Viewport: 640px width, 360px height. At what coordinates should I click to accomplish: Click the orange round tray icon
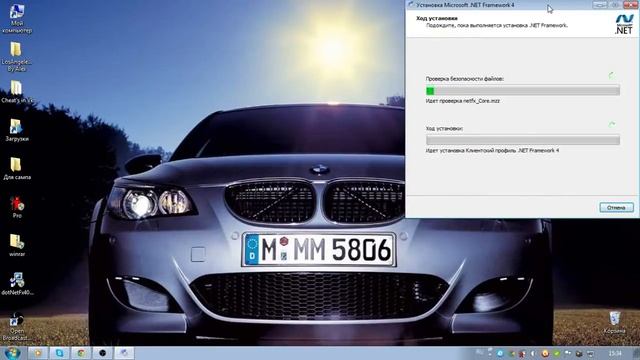545,353
